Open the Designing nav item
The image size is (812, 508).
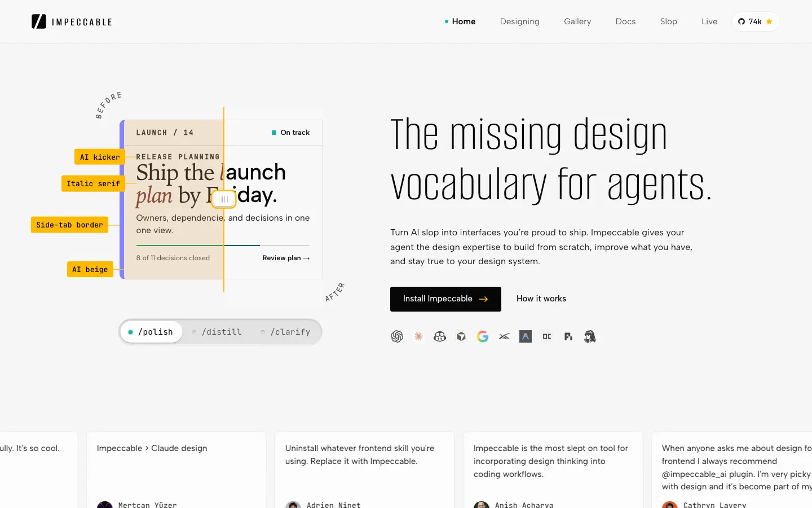pos(519,21)
